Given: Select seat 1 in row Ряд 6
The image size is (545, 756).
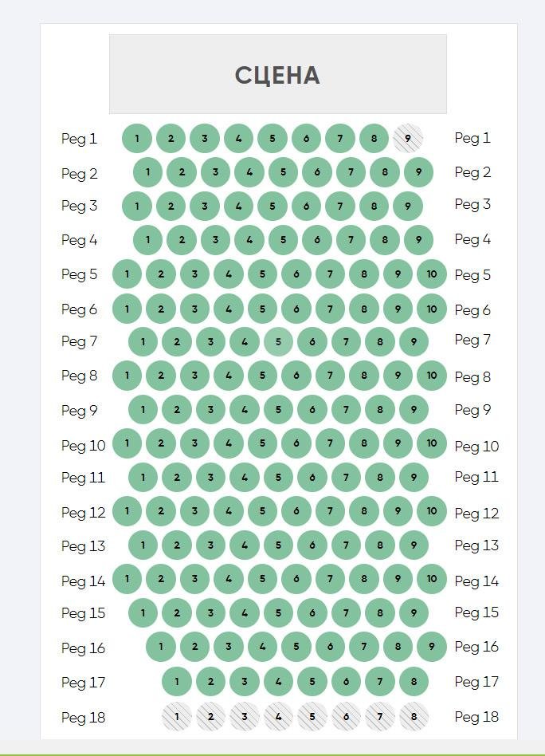Looking at the screenshot, I should pos(127,309).
